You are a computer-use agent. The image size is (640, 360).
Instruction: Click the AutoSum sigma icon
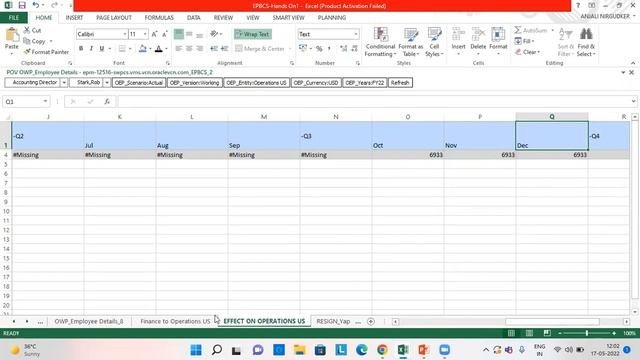click(x=518, y=30)
